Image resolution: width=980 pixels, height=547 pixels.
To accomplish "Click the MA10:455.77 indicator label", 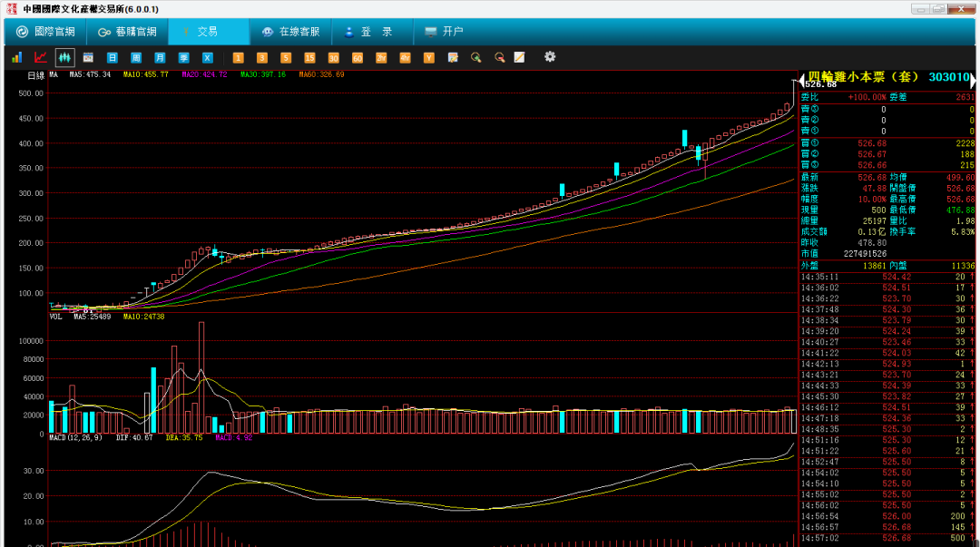I will pos(145,74).
